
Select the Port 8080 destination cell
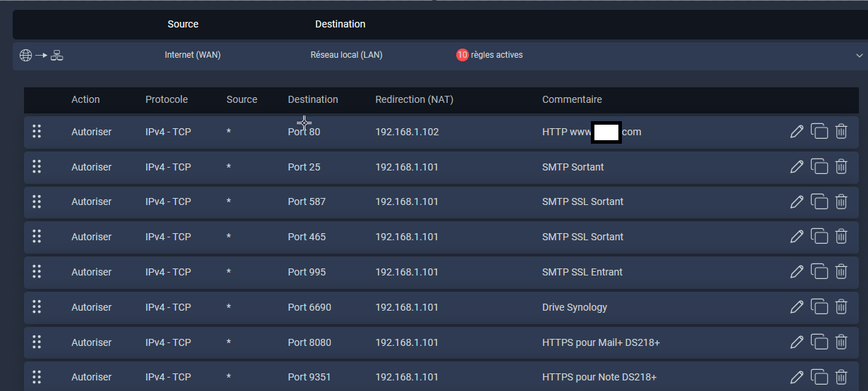[309, 342]
